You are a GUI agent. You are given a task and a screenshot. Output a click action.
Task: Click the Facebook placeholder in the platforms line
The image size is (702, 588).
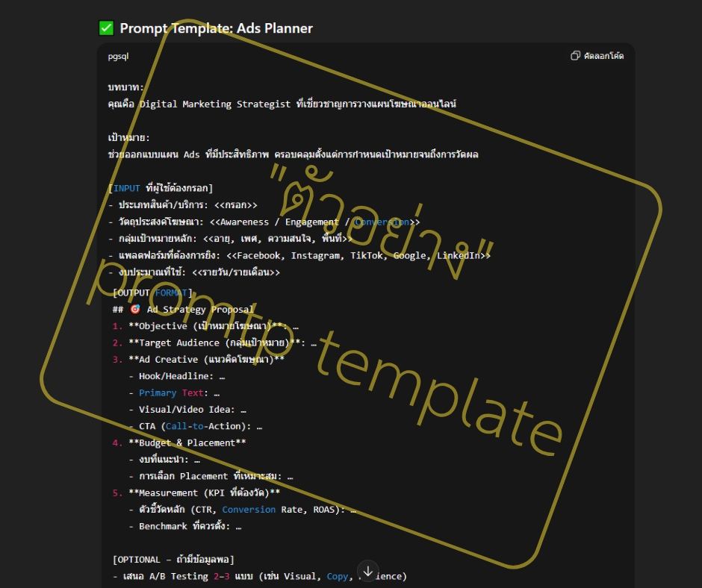(261, 254)
